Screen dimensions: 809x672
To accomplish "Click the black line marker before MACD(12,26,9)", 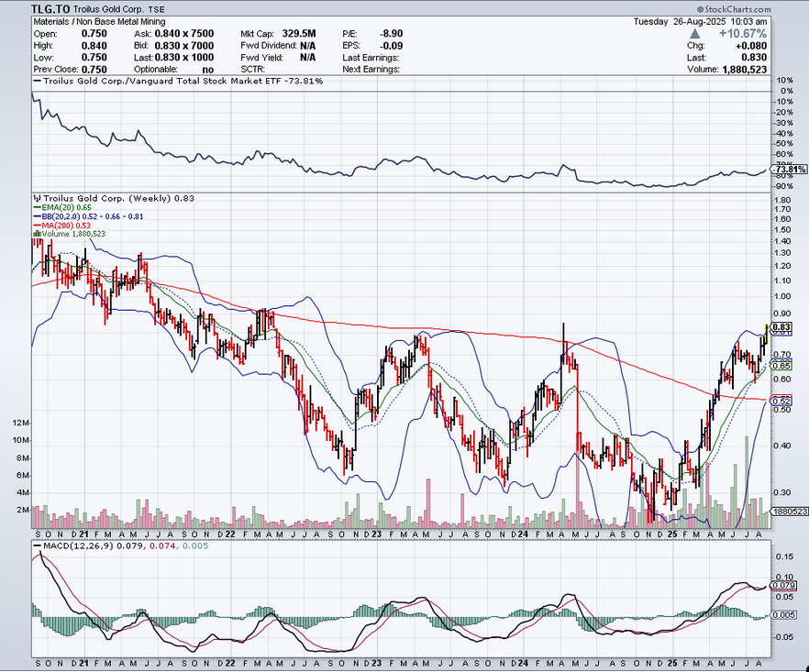I will coord(37,547).
